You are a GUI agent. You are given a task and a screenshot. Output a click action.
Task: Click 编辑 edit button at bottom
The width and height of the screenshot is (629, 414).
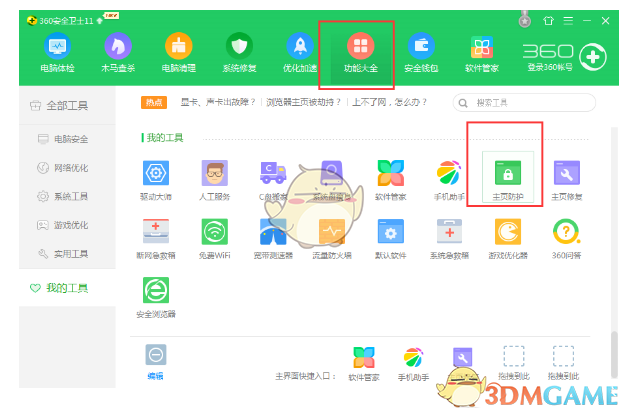[x=156, y=362]
